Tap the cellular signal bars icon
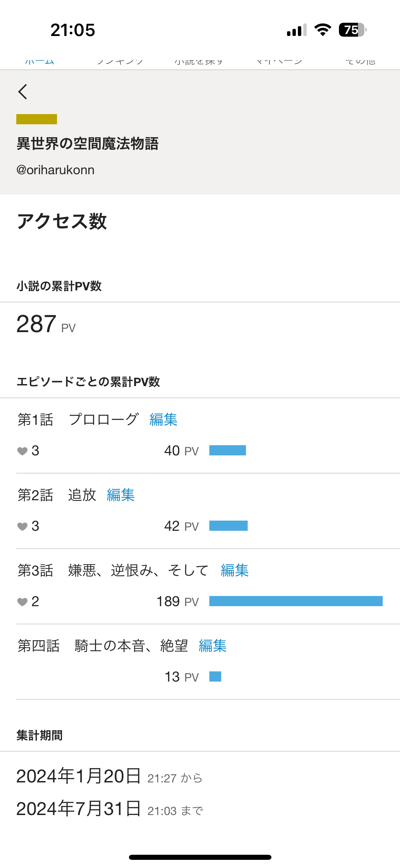Image resolution: width=400 pixels, height=868 pixels. pos(297,30)
